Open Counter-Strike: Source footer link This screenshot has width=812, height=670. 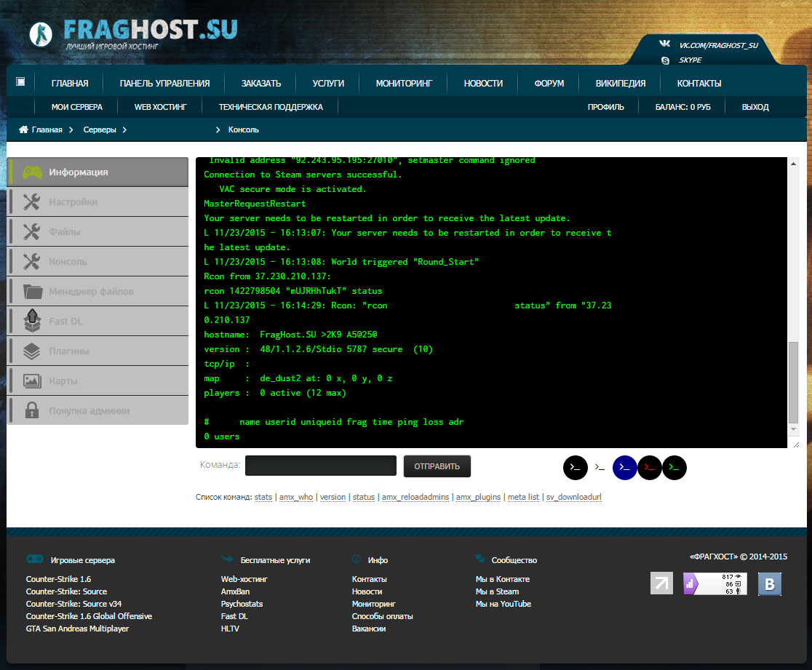[66, 591]
